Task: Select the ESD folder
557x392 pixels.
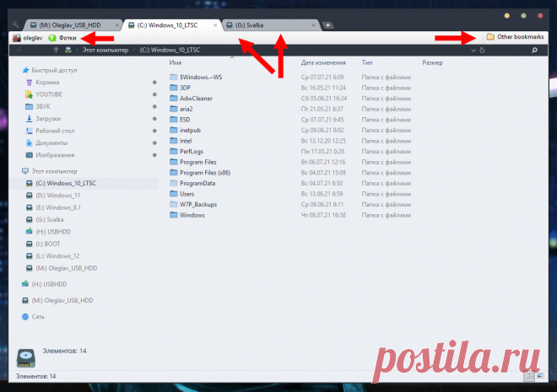Action: point(180,120)
